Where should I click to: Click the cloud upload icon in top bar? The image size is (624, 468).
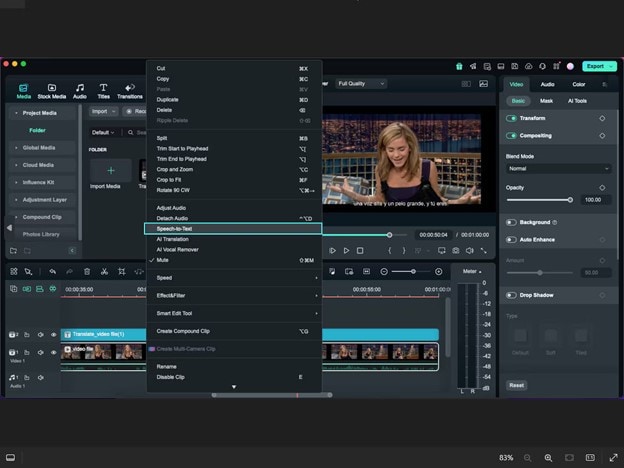coord(528,66)
